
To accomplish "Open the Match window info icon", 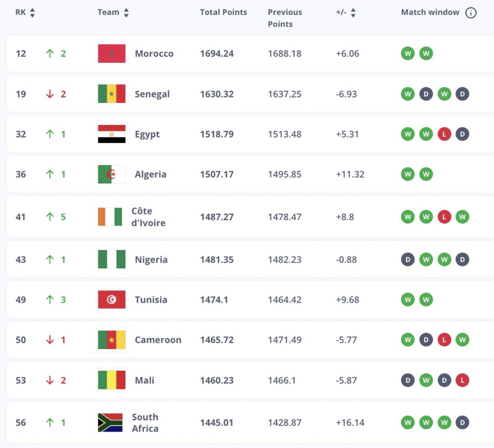I will coord(470,13).
